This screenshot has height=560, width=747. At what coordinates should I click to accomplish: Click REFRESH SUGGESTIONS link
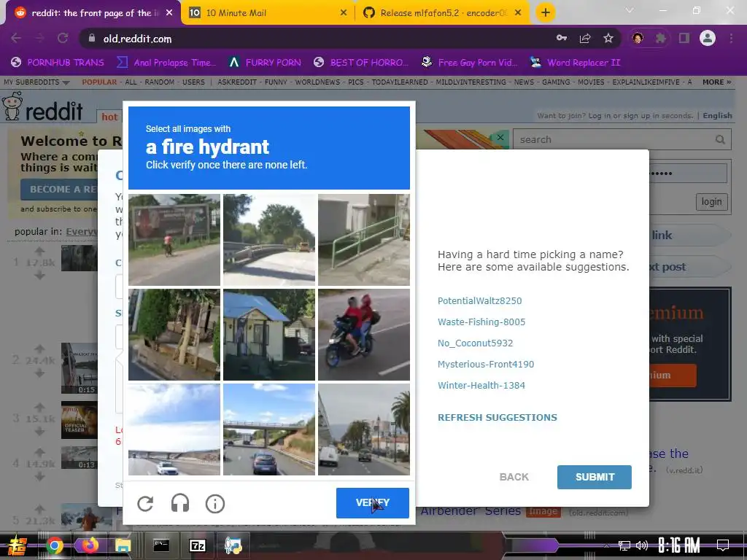(498, 418)
